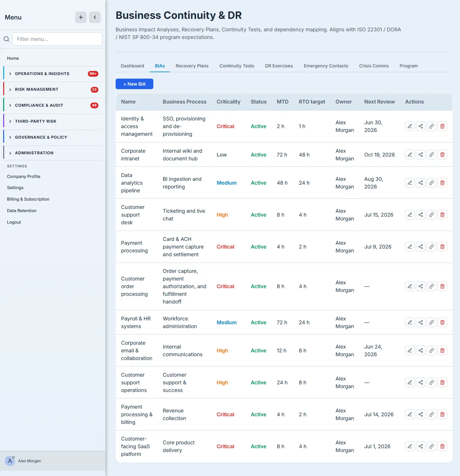Delete the Payroll & HR systems BIA
Image resolution: width=460 pixels, height=476 pixels.
pyautogui.click(x=442, y=322)
